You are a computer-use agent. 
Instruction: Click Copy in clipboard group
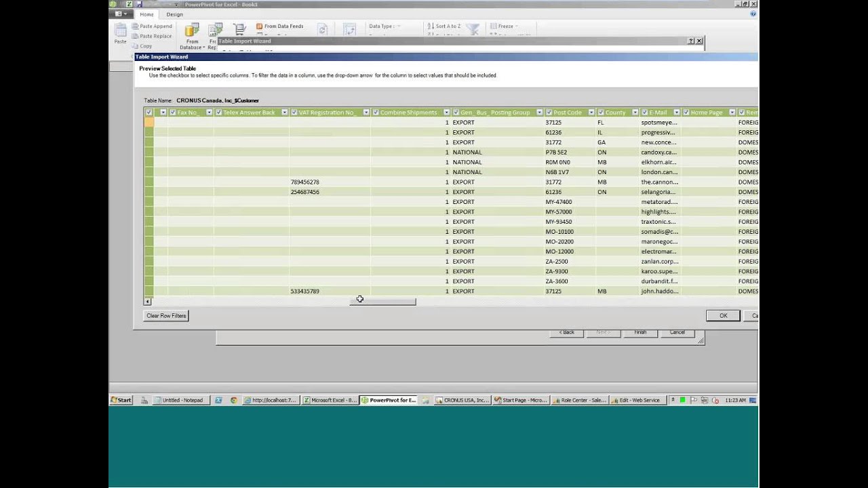(x=142, y=46)
